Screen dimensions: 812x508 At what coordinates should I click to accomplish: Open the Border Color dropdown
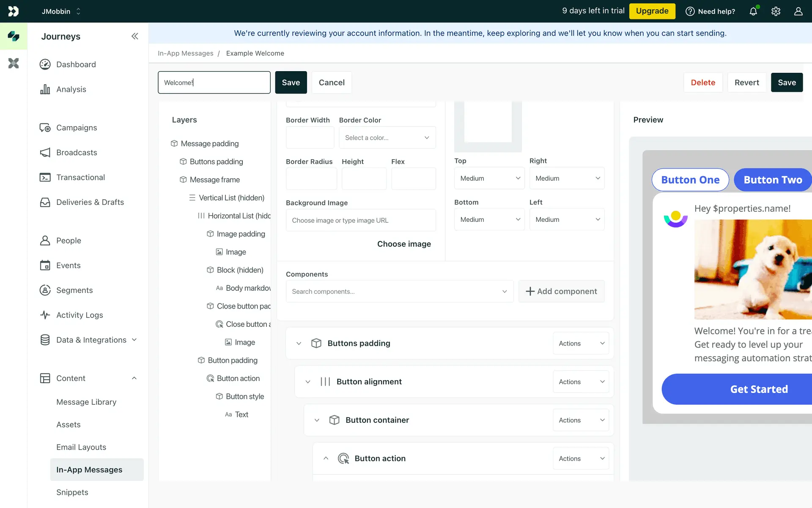(x=387, y=138)
